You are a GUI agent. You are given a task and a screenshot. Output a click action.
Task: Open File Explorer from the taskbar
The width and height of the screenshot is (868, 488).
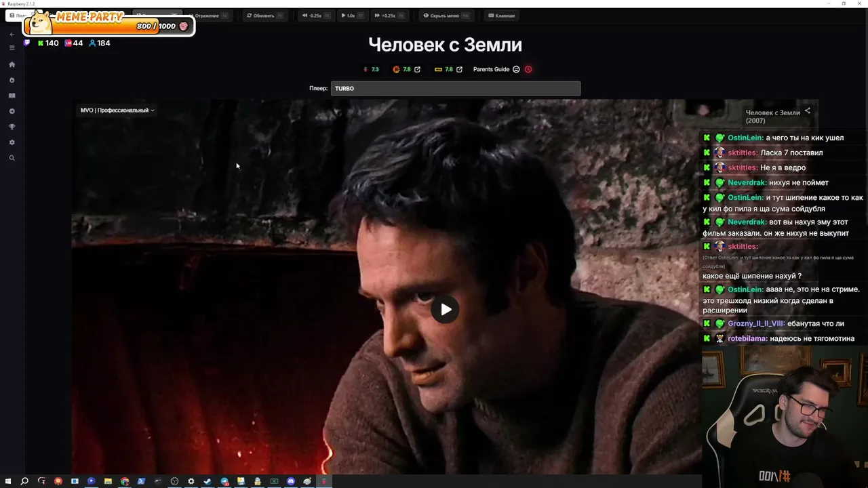click(x=108, y=481)
